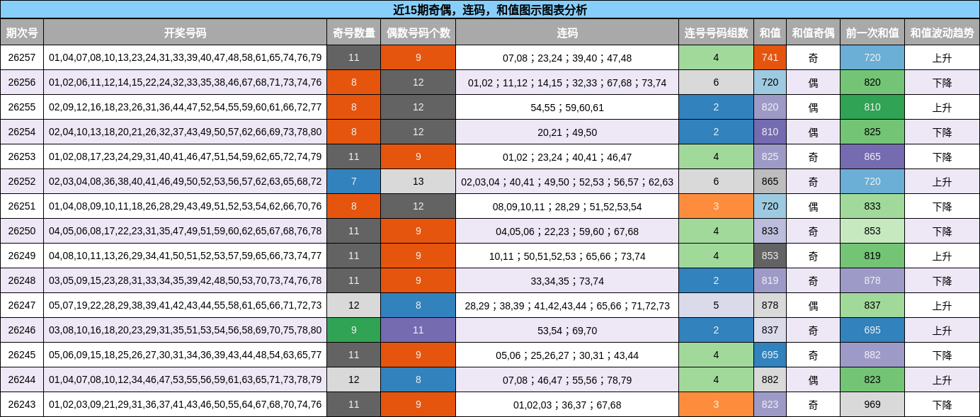This screenshot has height=417, width=980.
Task: Click parity 偶 in row 26256
Action: (x=813, y=82)
